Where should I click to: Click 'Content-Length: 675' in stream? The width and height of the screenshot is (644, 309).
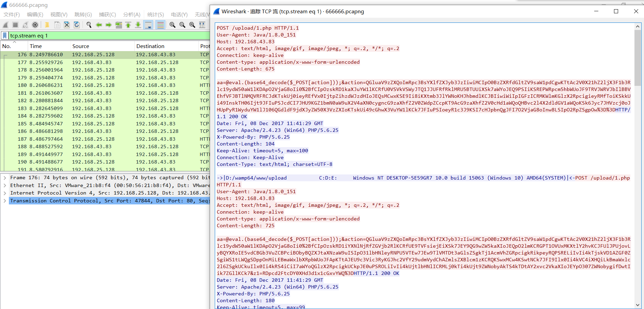[245, 69]
